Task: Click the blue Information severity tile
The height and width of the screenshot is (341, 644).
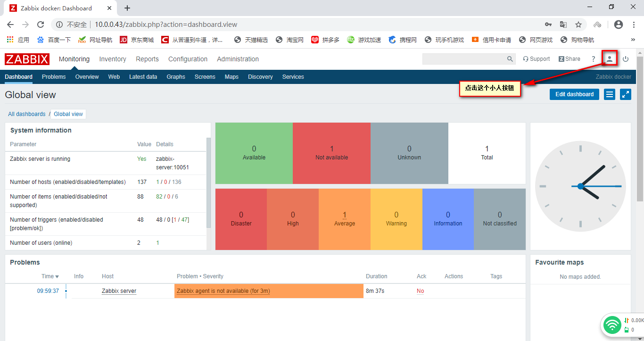Action: coord(448,219)
